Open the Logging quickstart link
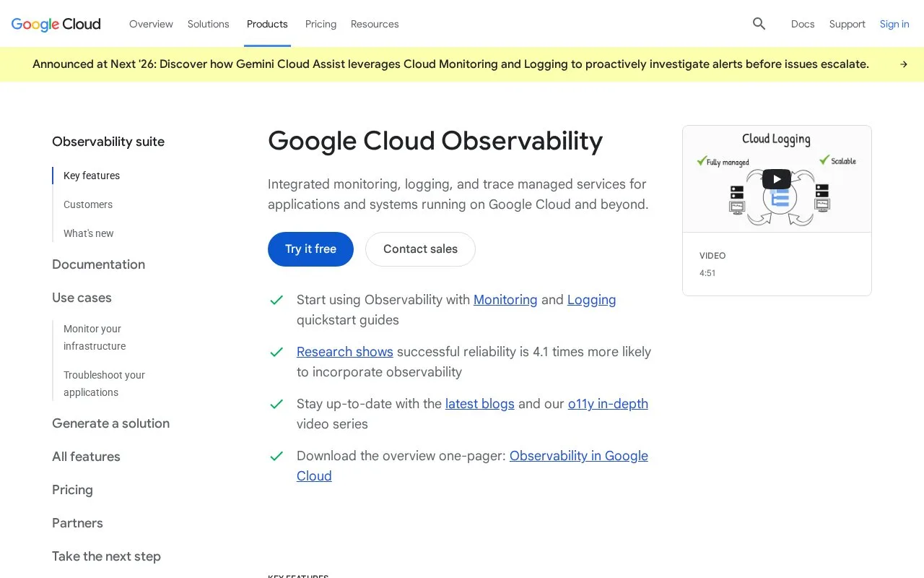This screenshot has width=924, height=578. (592, 300)
